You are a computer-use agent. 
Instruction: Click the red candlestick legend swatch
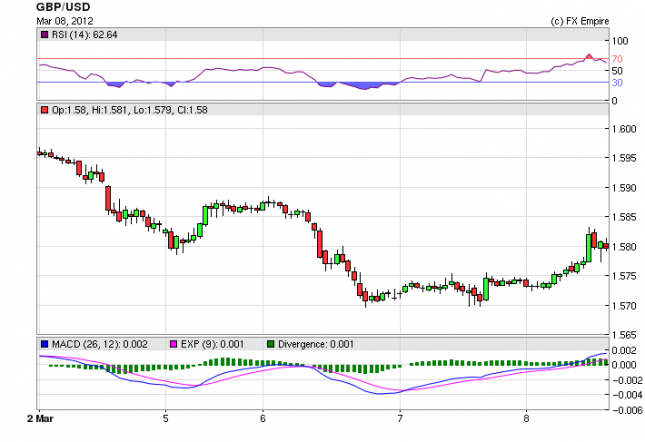pyautogui.click(x=44, y=110)
